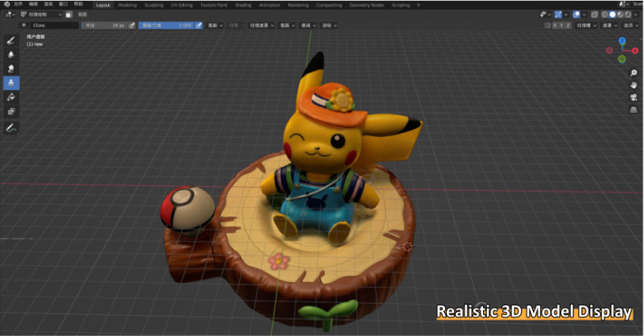Viewport: 644px width, 336px height.
Task: Open the 纹理遮罩 texture mask dropdown
Action: point(262,26)
